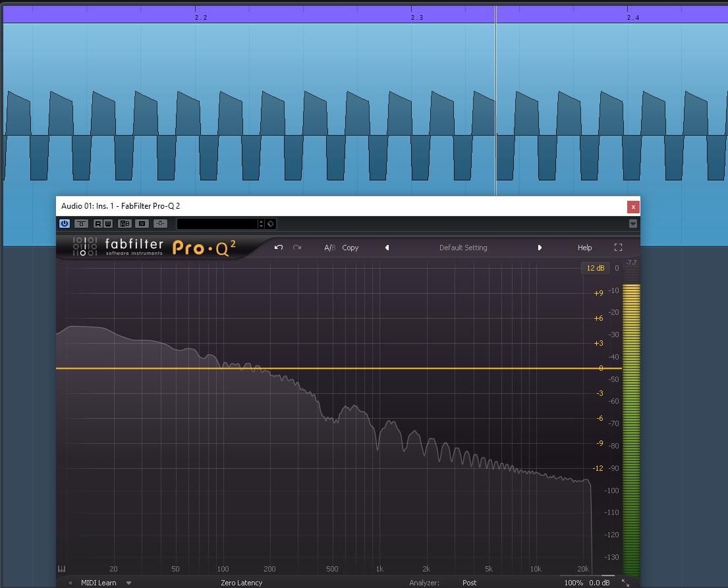Click timeline ruler marker 2.3
This screenshot has width=728, height=588.
tap(416, 17)
